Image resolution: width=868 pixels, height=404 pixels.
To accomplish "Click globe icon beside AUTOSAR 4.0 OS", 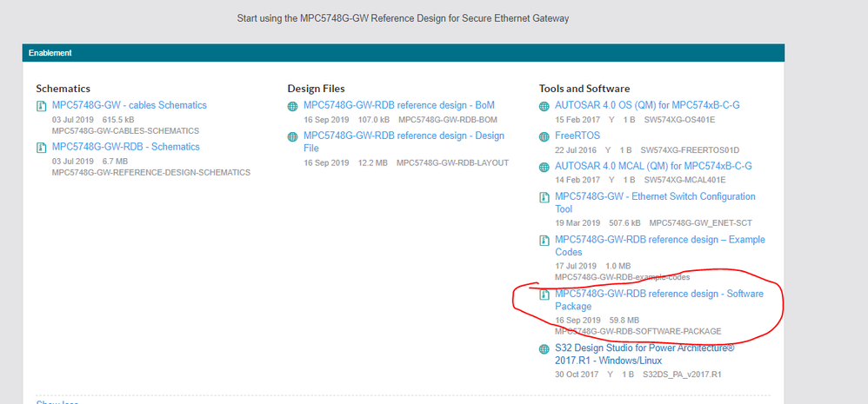I will (544, 106).
